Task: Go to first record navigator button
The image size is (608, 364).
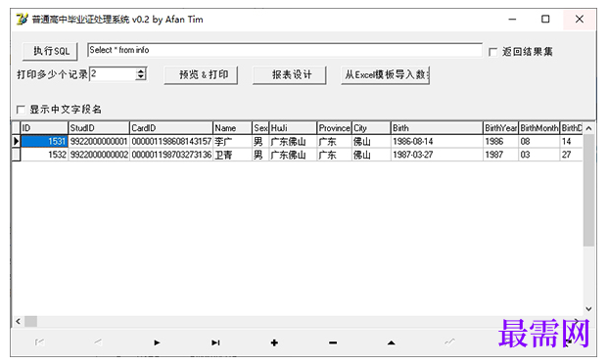Action: click(x=39, y=342)
